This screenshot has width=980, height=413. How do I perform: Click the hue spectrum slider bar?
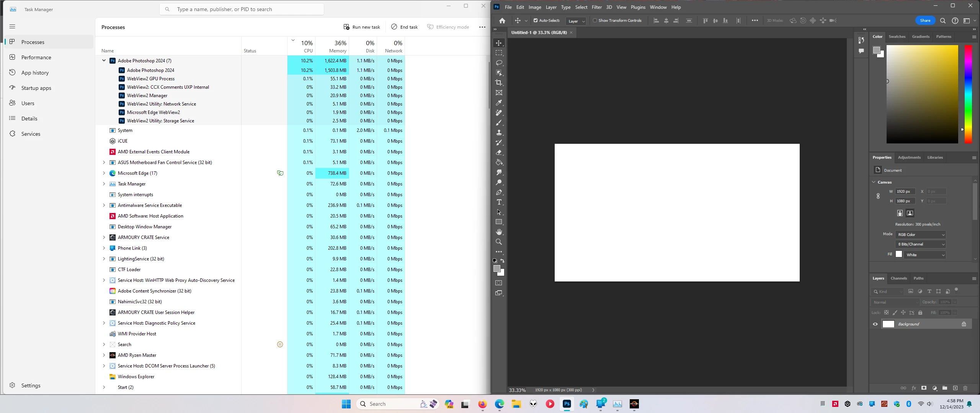pos(968,94)
